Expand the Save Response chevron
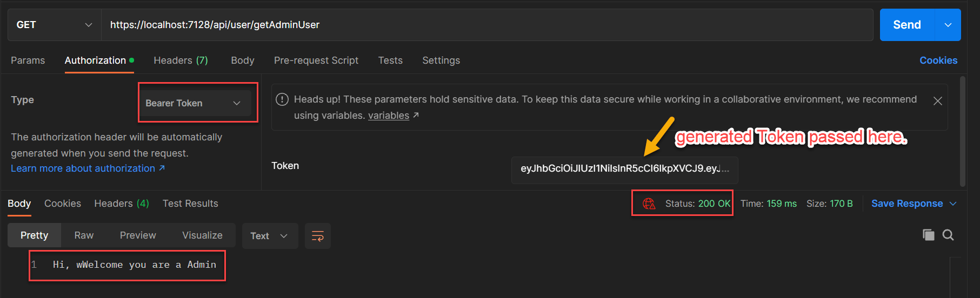The height and width of the screenshot is (298, 980). pyautogui.click(x=953, y=204)
